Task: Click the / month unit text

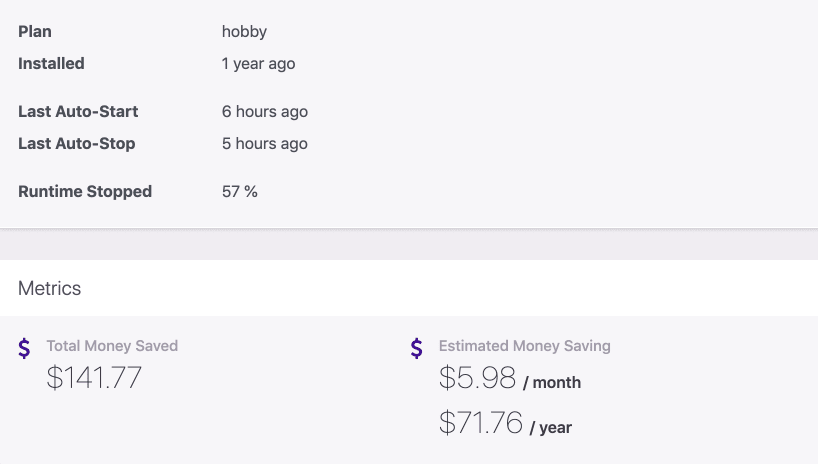Action: tap(552, 383)
